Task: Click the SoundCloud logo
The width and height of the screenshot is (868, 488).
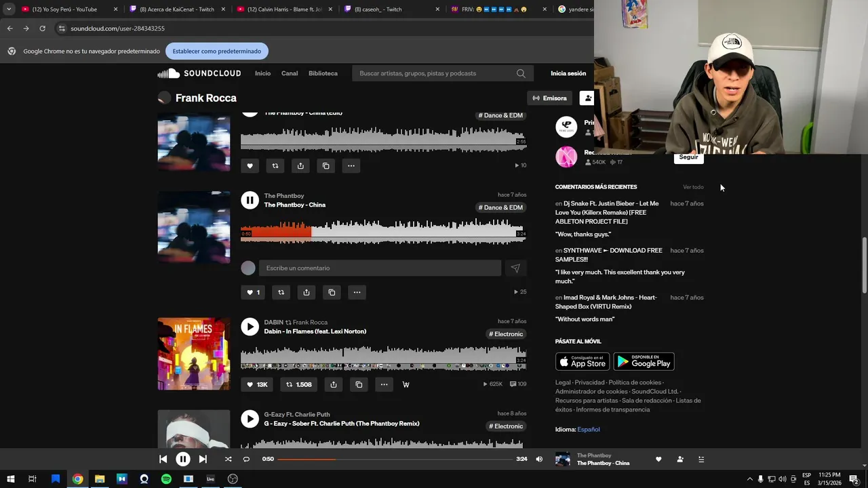Action: pyautogui.click(x=199, y=73)
